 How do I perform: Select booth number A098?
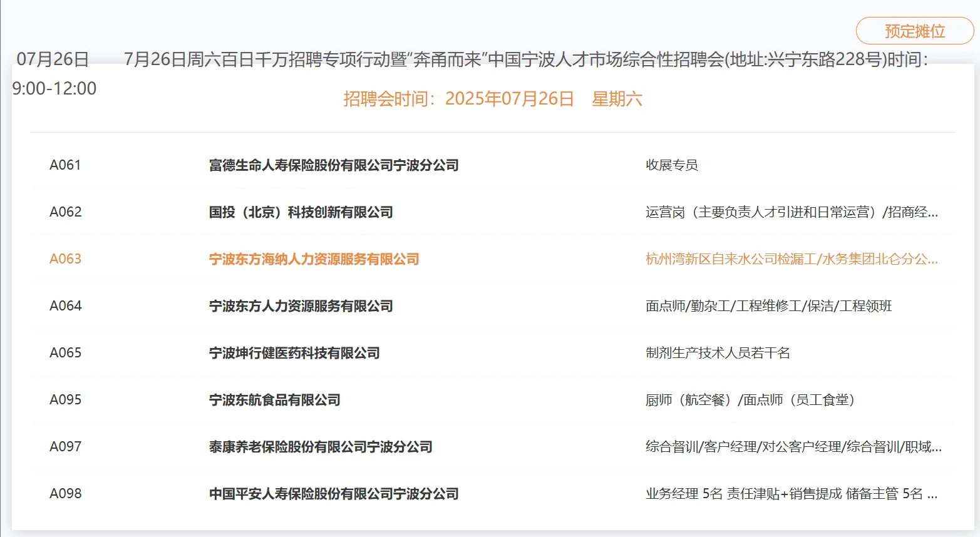pos(66,494)
